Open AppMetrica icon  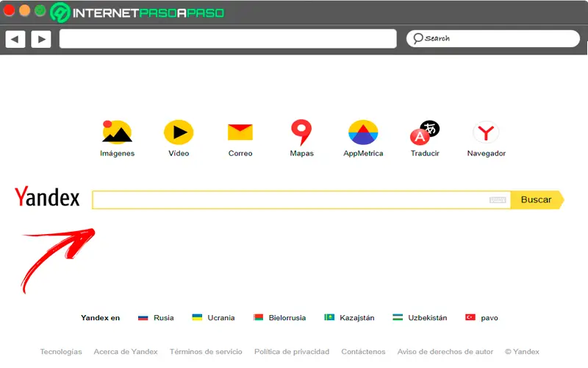(363, 132)
